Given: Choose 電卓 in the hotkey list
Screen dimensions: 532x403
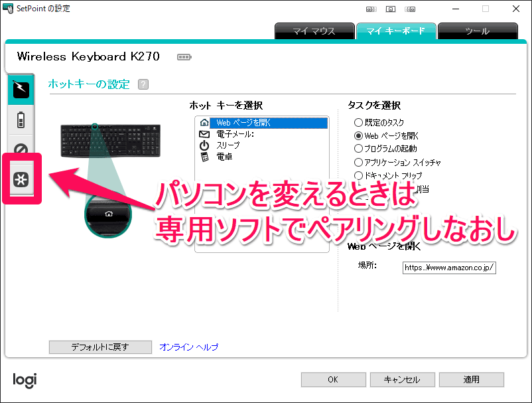Looking at the screenshot, I should tap(224, 157).
